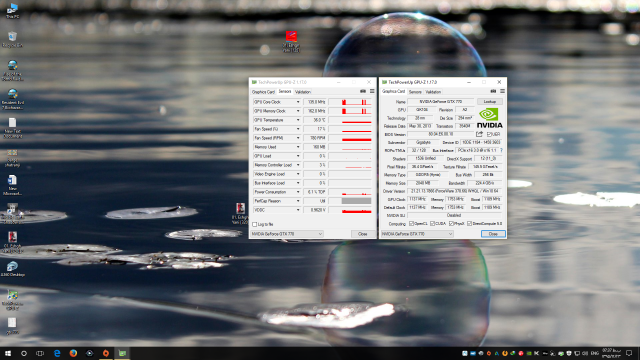The height and width of the screenshot is (360, 640).
Task: Toggle the DirectCompute 5.0 checkbox
Action: click(x=469, y=224)
